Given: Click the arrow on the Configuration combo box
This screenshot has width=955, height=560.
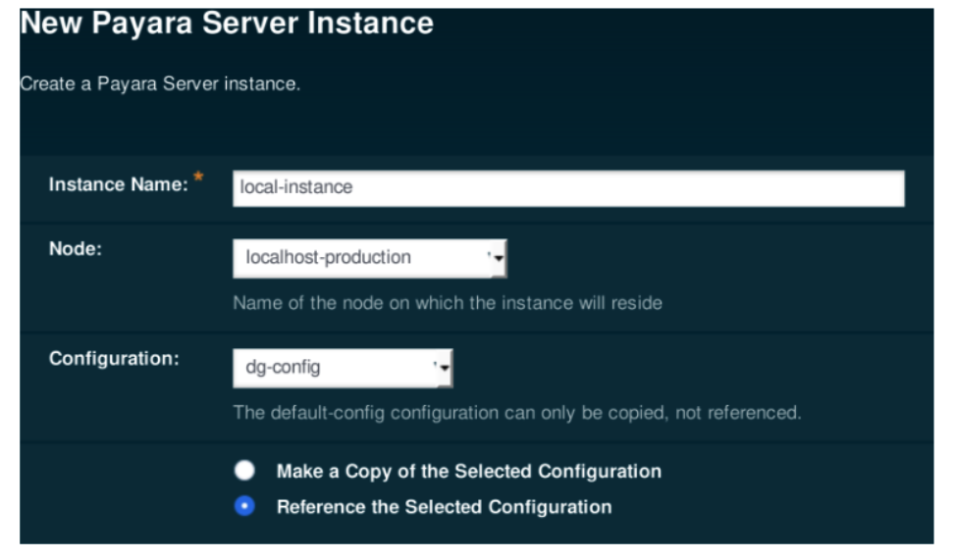Looking at the screenshot, I should pos(444,370).
